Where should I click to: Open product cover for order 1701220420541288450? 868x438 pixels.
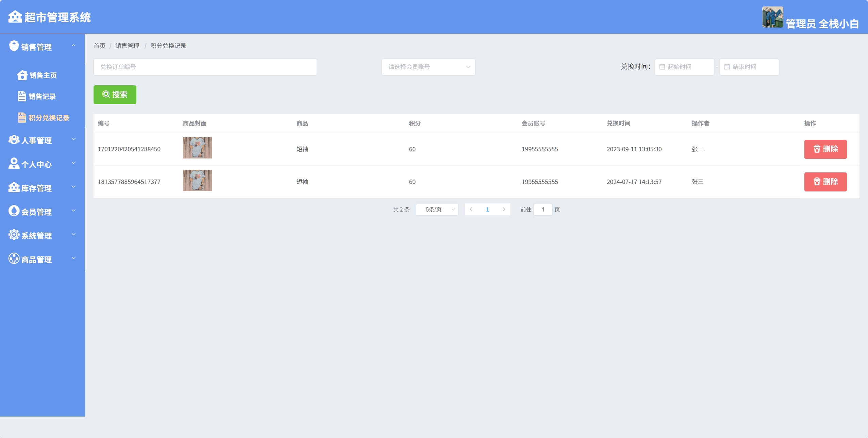point(197,148)
